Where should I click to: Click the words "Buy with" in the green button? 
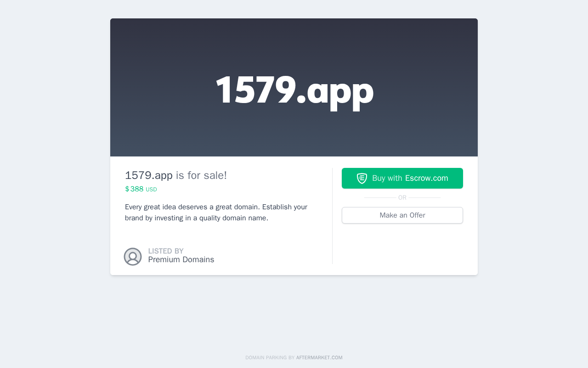tap(387, 178)
